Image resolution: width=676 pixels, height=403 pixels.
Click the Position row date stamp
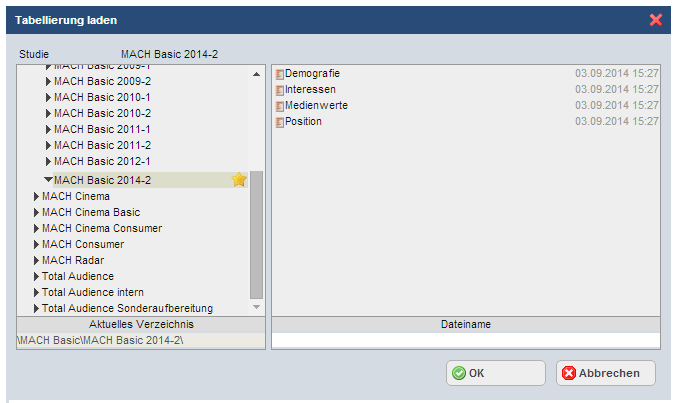617,122
